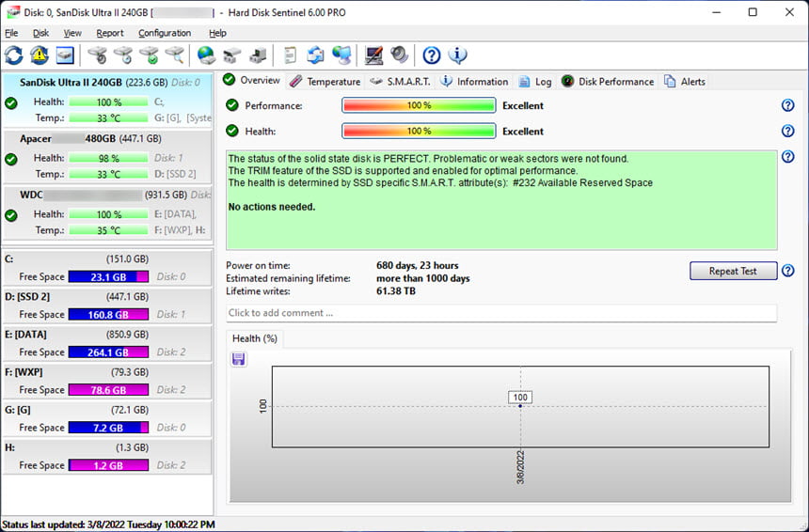Image resolution: width=809 pixels, height=532 pixels.
Task: Open the File menu
Action: 11,33
